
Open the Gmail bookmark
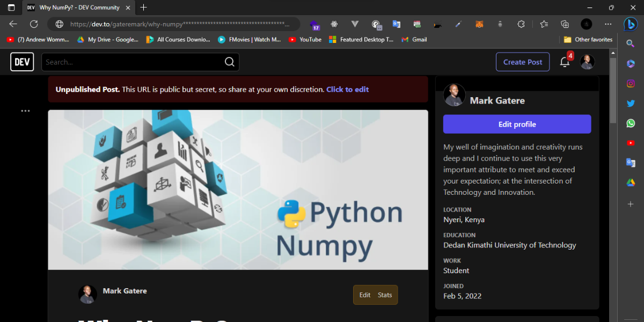coord(414,39)
